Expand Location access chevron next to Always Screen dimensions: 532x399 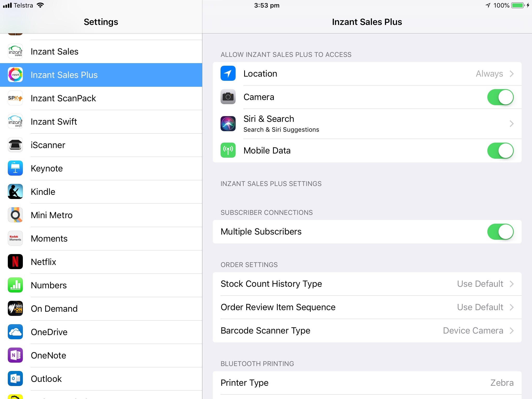coord(511,74)
